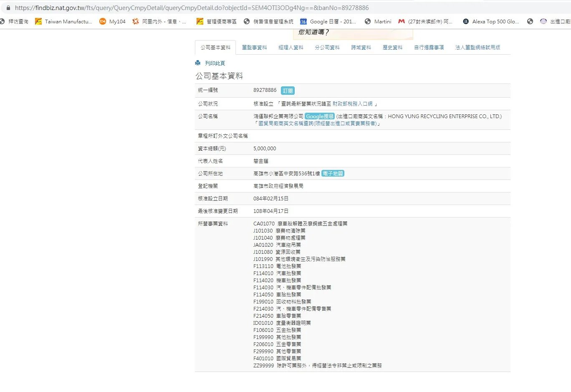
Task: Switch to the 經理人資料 tab
Action: pos(291,48)
